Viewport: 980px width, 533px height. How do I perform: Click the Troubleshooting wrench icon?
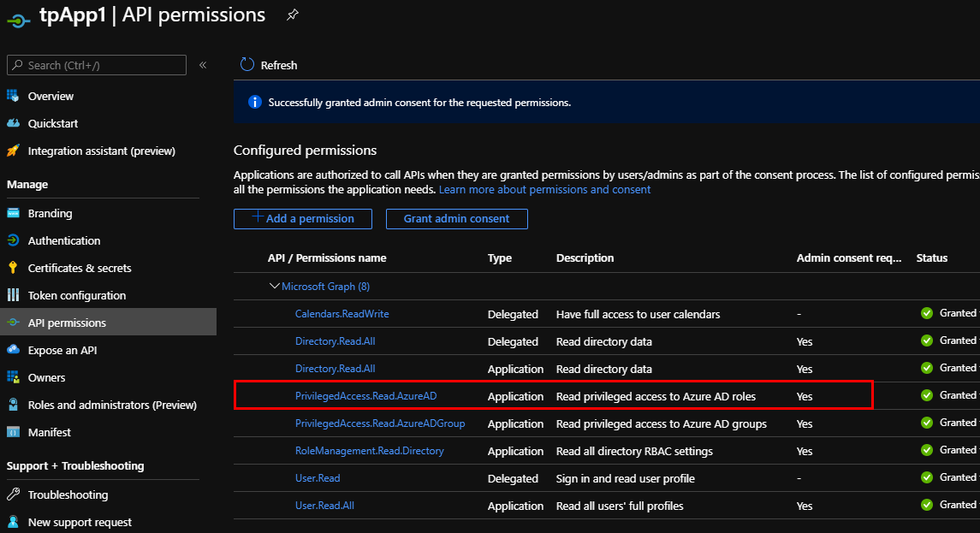coord(13,495)
